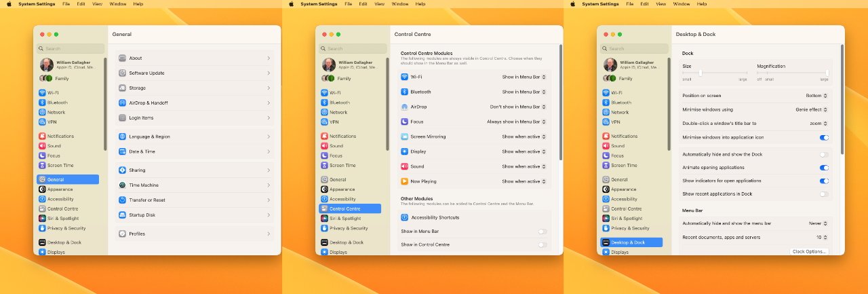Click the Screen Mirroring module icon

(x=404, y=136)
